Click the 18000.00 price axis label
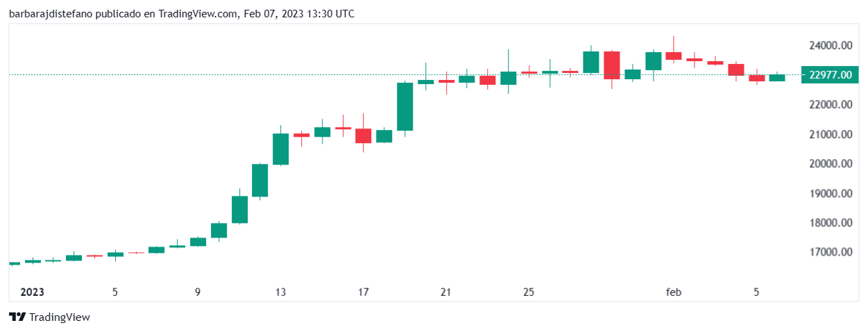The width and height of the screenshot is (868, 332). [831, 223]
